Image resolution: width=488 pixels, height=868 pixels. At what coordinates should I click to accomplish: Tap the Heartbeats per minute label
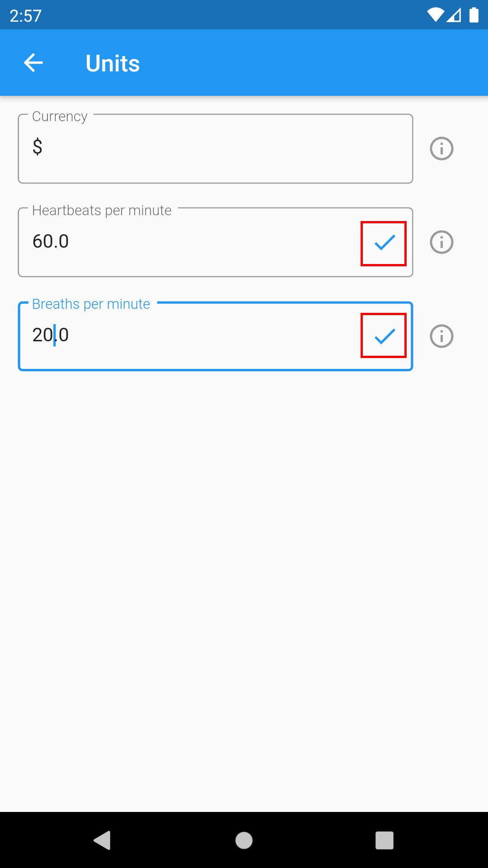tap(102, 210)
